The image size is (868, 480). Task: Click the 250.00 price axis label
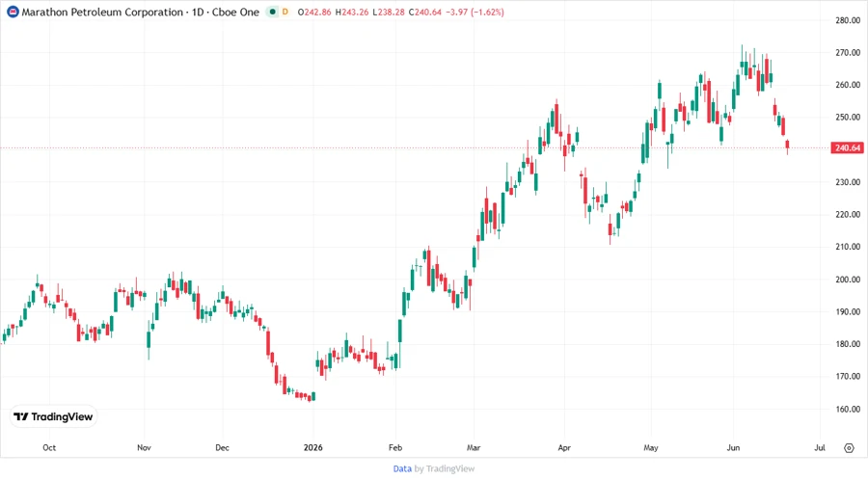pyautogui.click(x=848, y=118)
